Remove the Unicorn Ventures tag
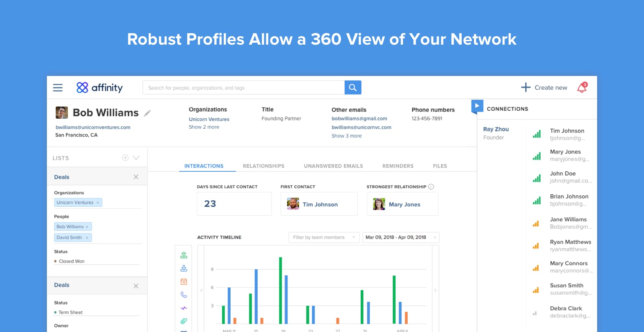Image resolution: width=644 pixels, height=332 pixels. (x=98, y=203)
